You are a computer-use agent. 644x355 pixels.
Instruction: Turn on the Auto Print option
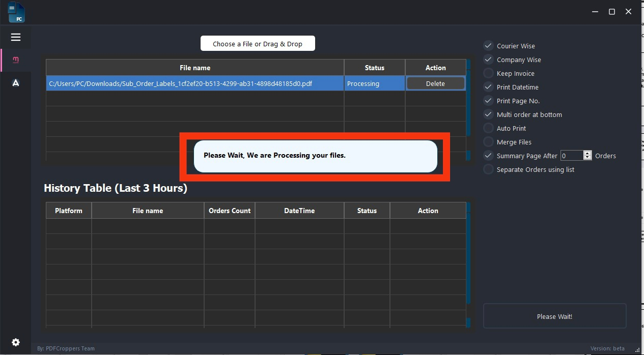(x=488, y=128)
